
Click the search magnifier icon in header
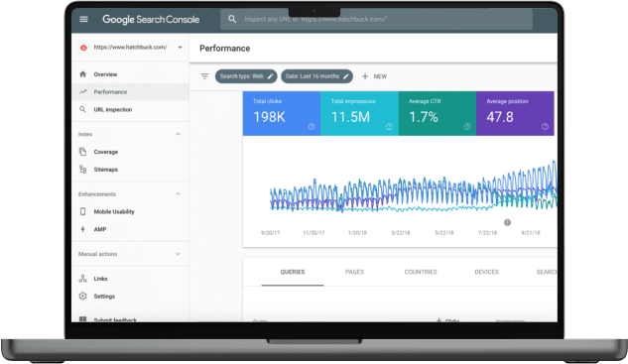(232, 19)
